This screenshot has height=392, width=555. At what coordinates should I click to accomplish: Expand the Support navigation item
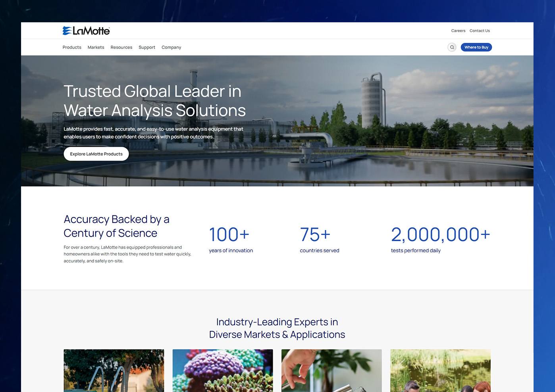pyautogui.click(x=147, y=47)
